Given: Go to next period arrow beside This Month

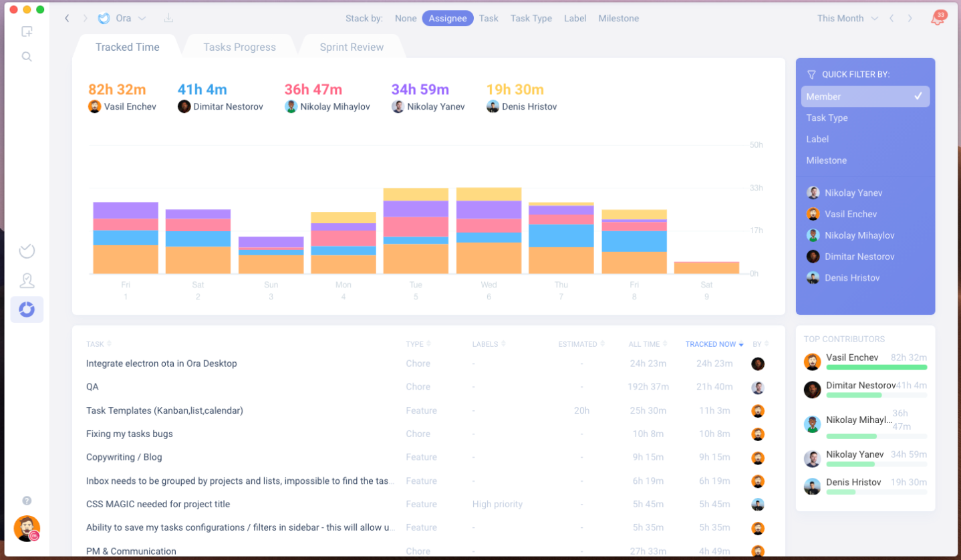Looking at the screenshot, I should 910,18.
